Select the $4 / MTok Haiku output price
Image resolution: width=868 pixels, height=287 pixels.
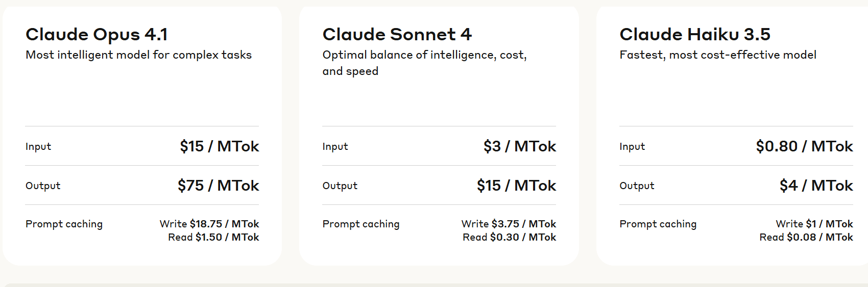(816, 186)
